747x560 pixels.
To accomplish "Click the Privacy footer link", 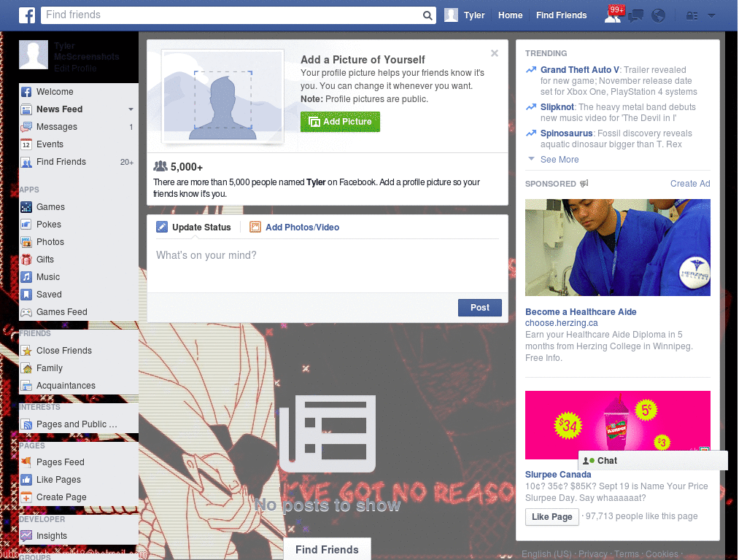I will pos(592,554).
